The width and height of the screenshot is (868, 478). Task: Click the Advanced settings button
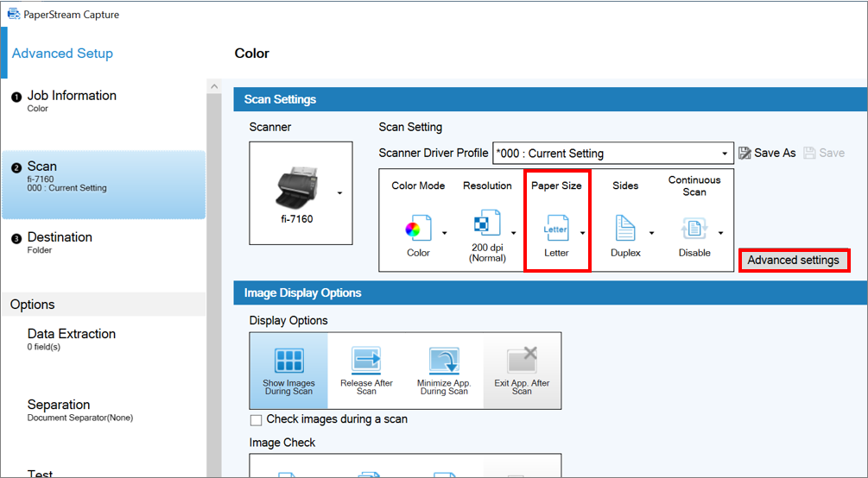793,260
